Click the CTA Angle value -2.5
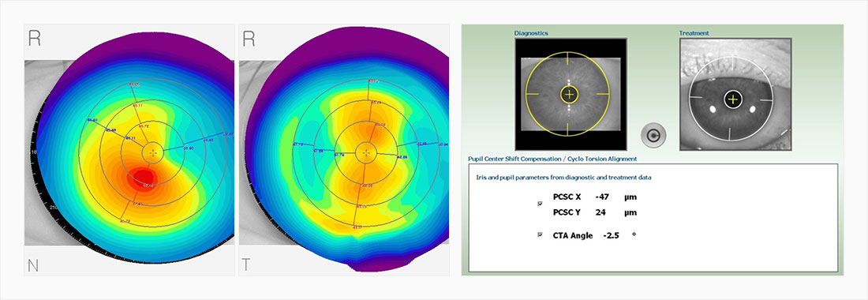Viewport: 868px width, 300px height. tap(611, 235)
